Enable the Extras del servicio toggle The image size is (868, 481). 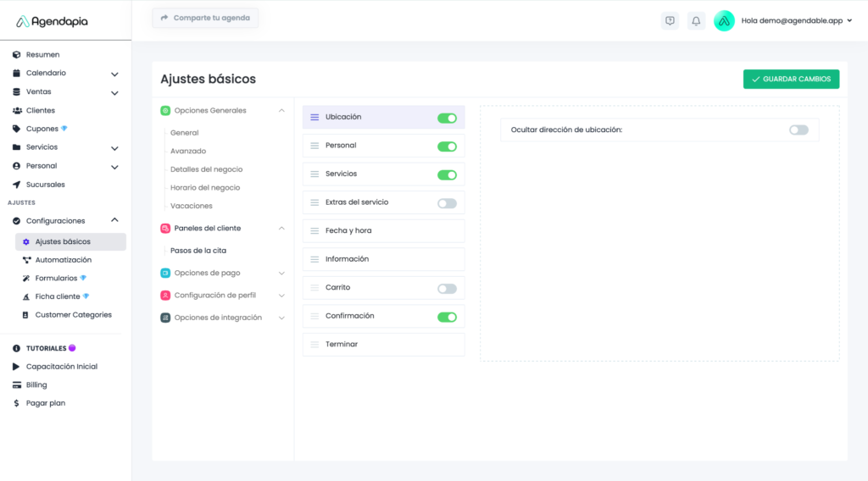point(447,203)
